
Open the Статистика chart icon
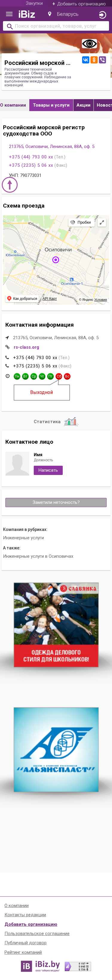tap(71, 422)
